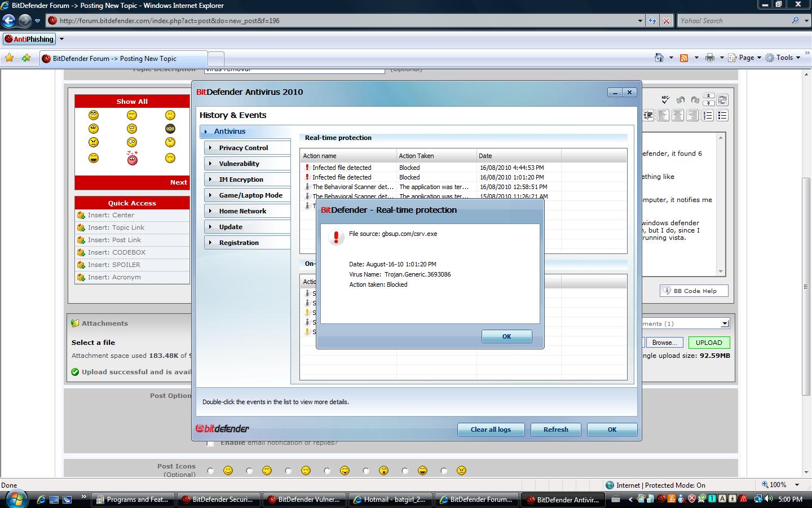Open the Windows Start orb
The height and width of the screenshot is (508, 812).
coord(16,499)
